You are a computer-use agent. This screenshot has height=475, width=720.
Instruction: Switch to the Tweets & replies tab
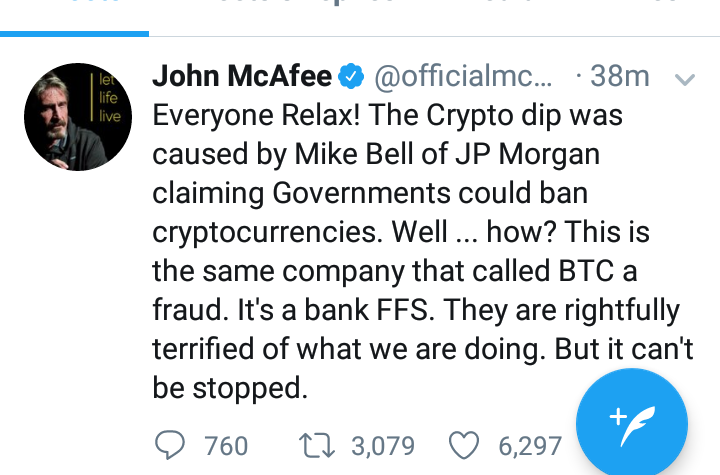[290, 10]
